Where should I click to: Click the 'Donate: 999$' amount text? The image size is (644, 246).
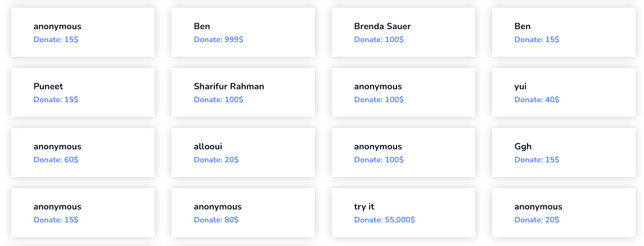219,40
